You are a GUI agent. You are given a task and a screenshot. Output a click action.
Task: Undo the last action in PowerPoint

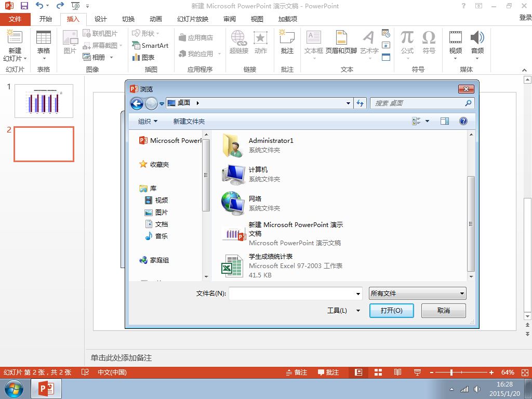tap(39, 5)
